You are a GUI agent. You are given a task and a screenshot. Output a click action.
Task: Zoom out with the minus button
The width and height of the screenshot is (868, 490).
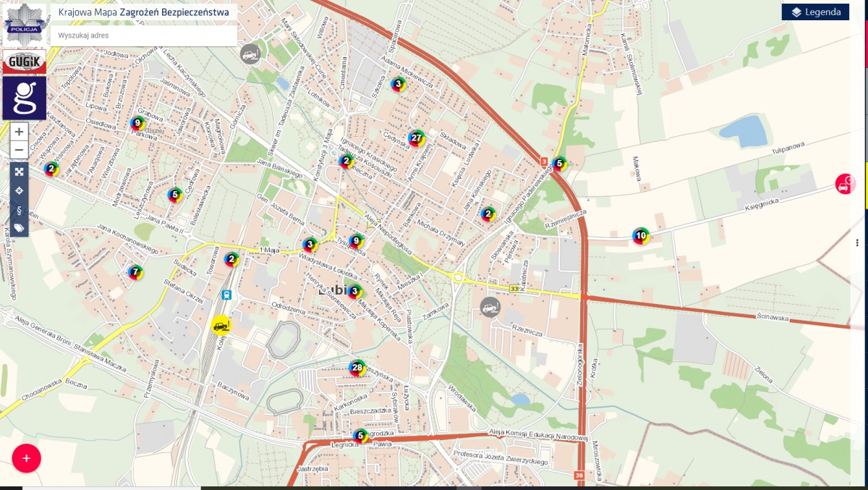20,150
